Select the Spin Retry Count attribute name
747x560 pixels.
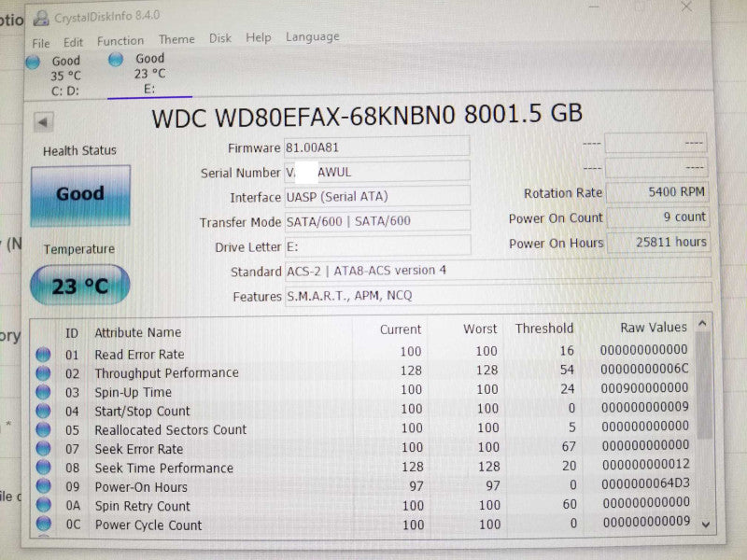pyautogui.click(x=143, y=506)
